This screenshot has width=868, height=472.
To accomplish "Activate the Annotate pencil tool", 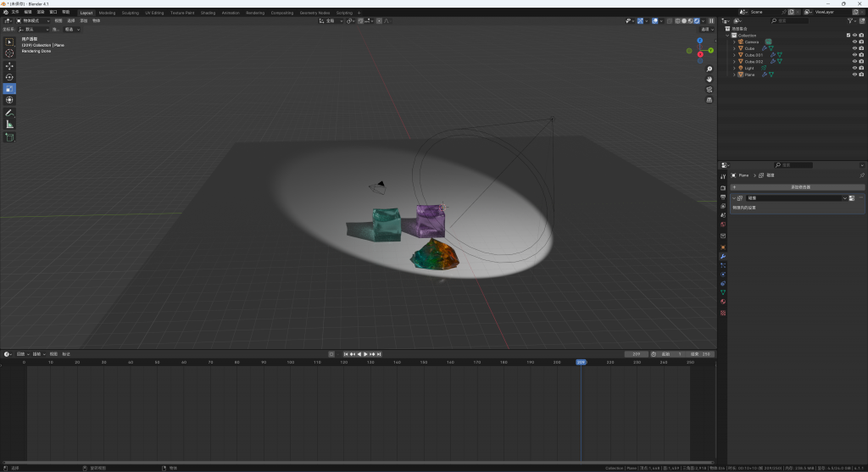I will pyautogui.click(x=9, y=113).
